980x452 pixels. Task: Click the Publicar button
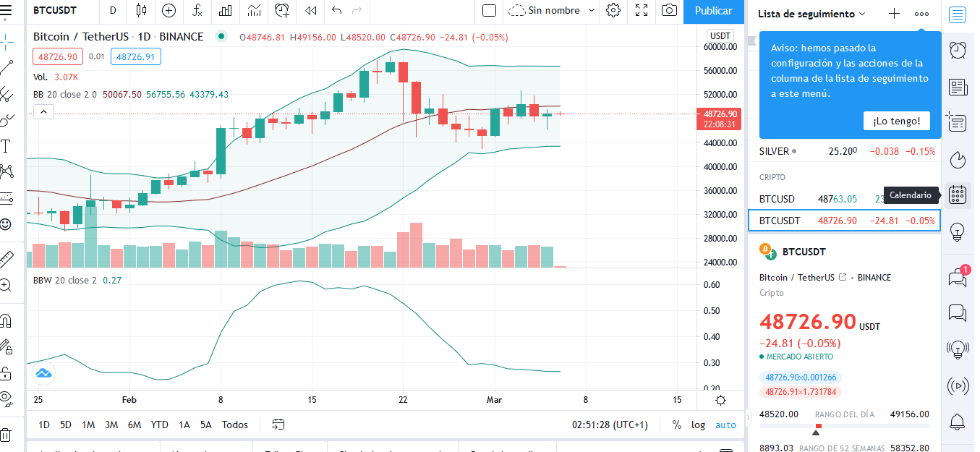click(x=714, y=11)
